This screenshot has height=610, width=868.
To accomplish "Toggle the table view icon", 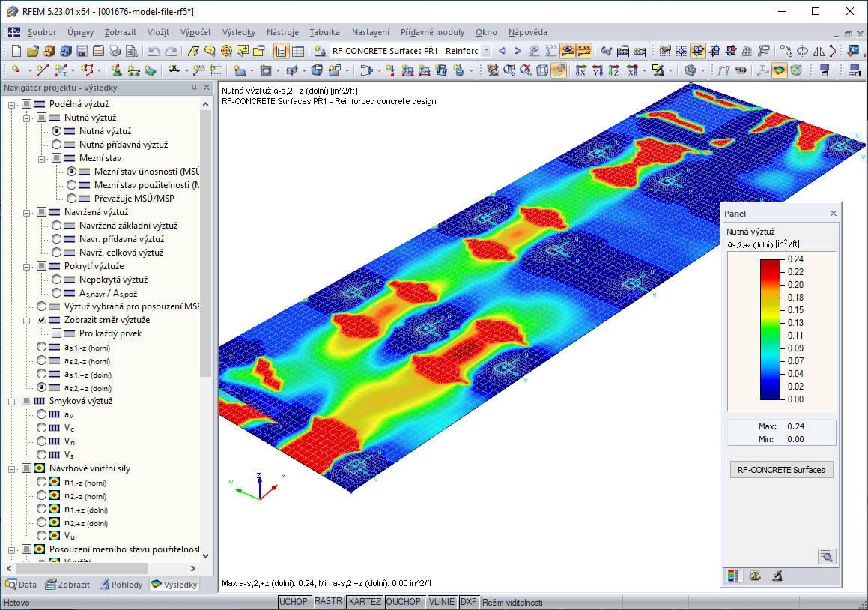I will (x=298, y=52).
